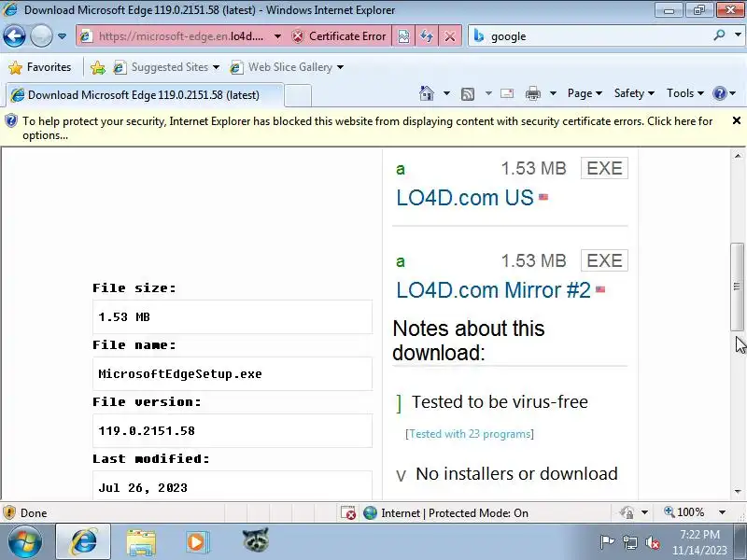Click the Feeds RSS icon
The image size is (747, 560).
click(468, 94)
